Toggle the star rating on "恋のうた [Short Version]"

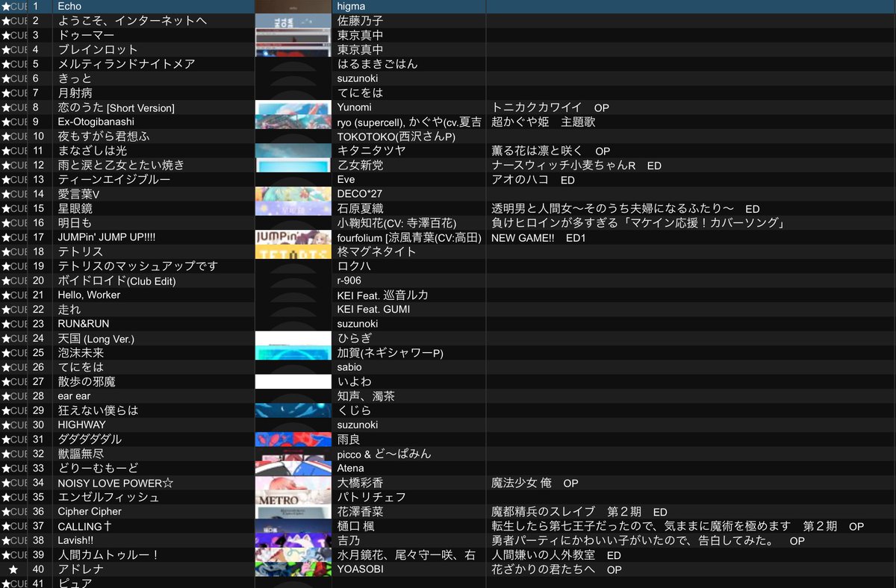click(6, 107)
